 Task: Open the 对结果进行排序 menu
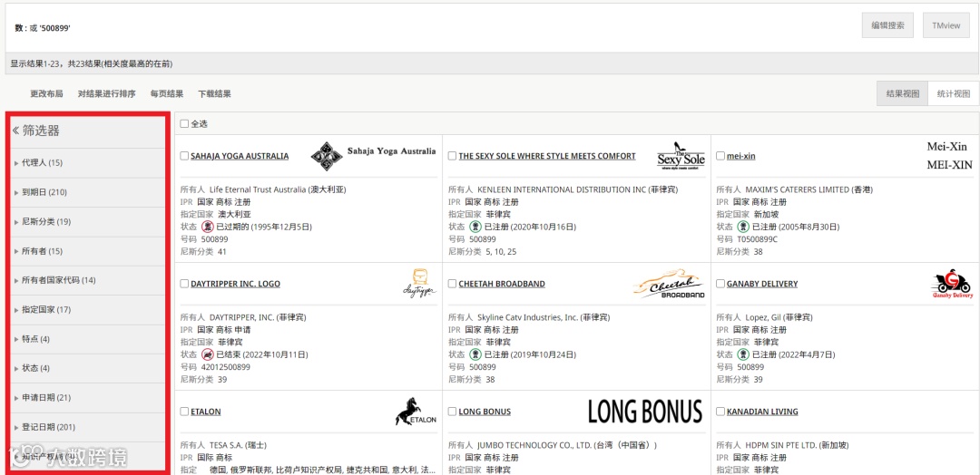click(106, 93)
